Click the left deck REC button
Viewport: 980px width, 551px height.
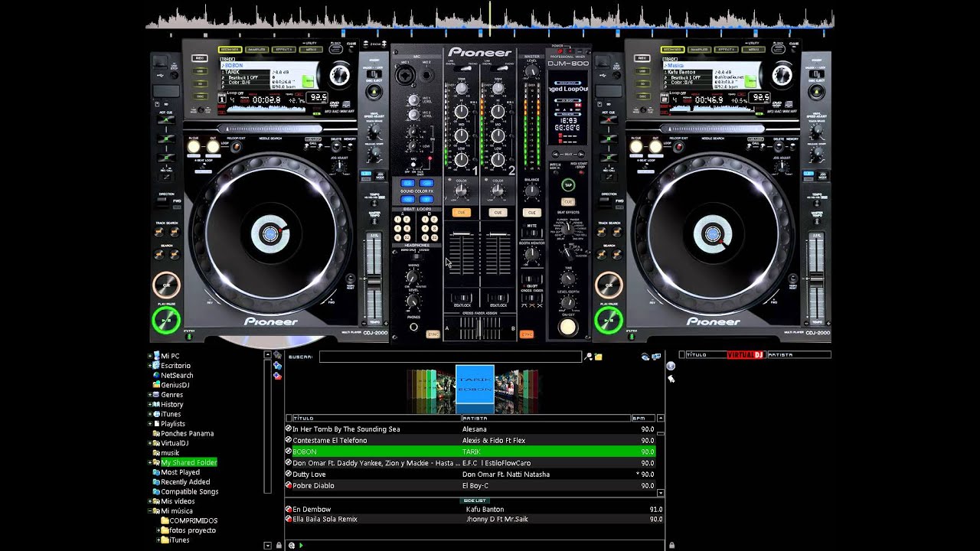tap(200, 58)
